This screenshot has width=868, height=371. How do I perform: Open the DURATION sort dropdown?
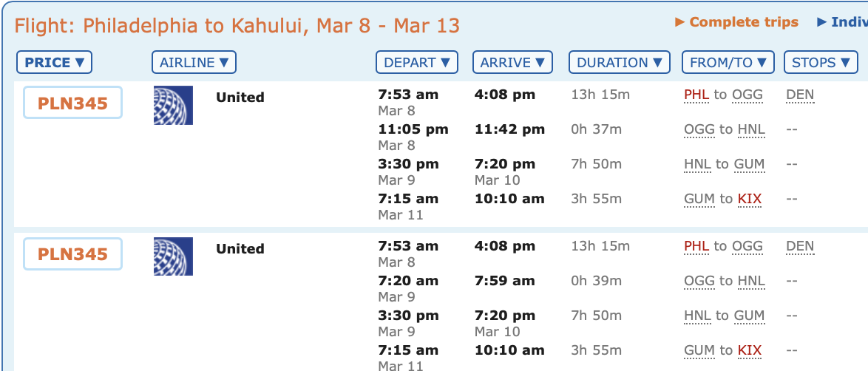point(620,62)
